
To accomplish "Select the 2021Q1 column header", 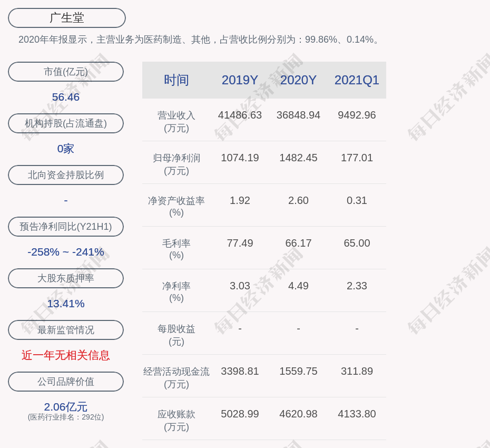I will pos(357,80).
